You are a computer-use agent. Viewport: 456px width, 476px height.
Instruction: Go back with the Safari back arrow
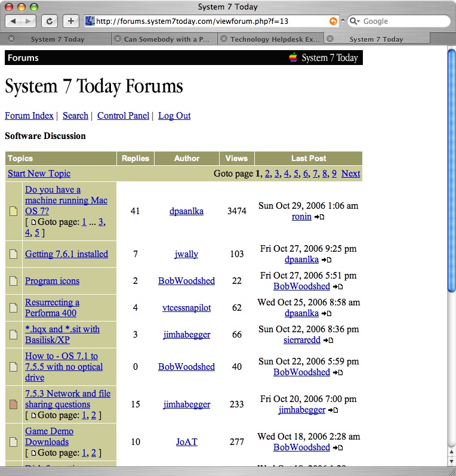[13, 21]
